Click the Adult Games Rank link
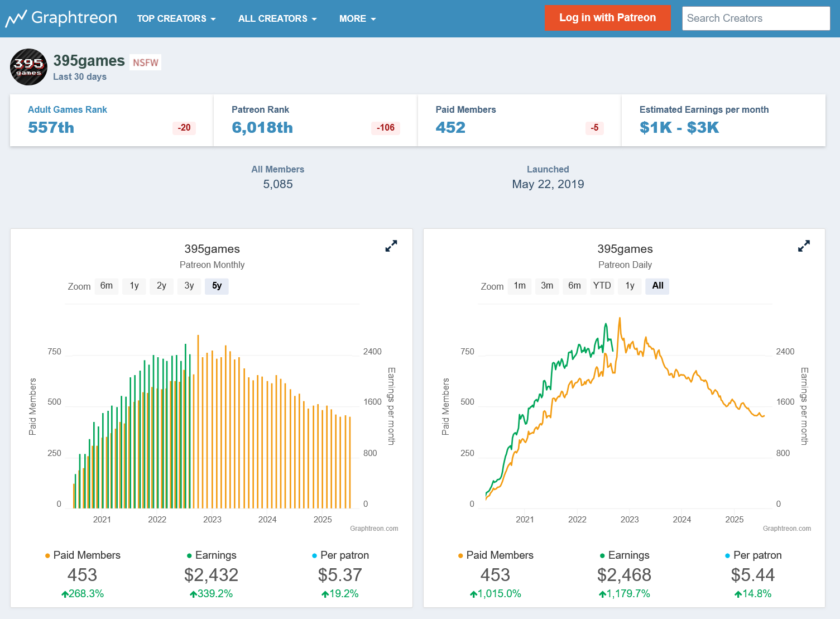 tap(68, 110)
